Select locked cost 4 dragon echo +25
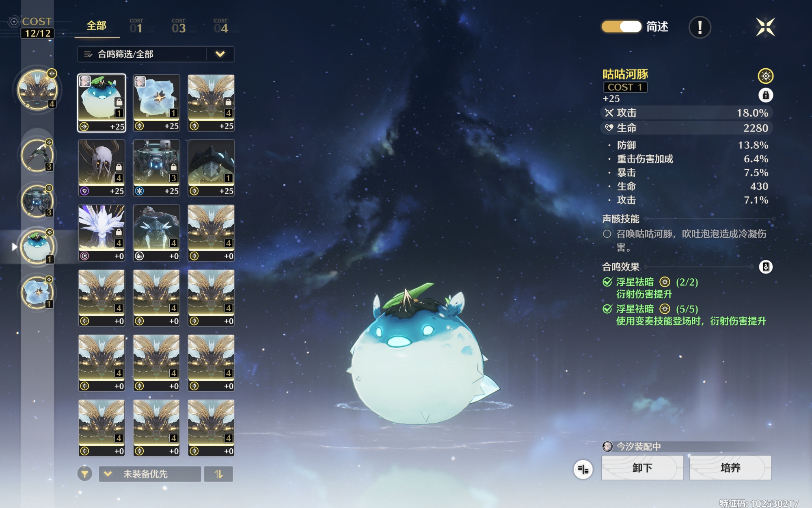 tap(211, 103)
